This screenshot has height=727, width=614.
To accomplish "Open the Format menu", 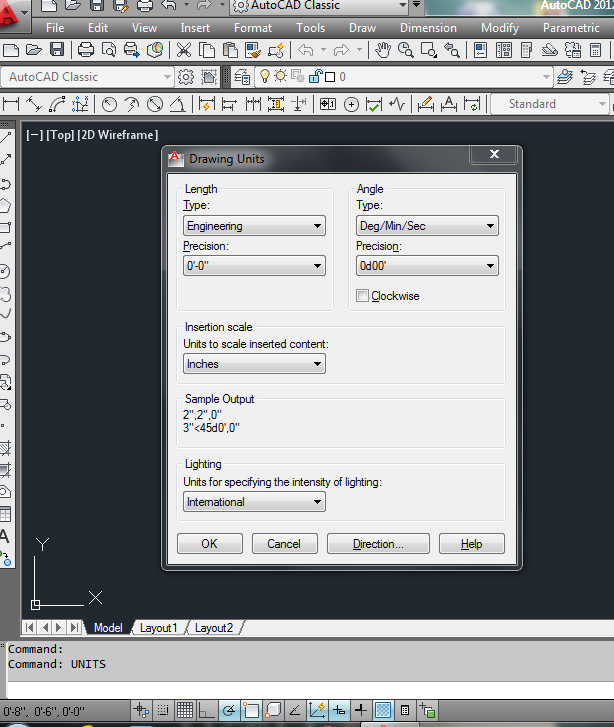I will click(x=253, y=28).
